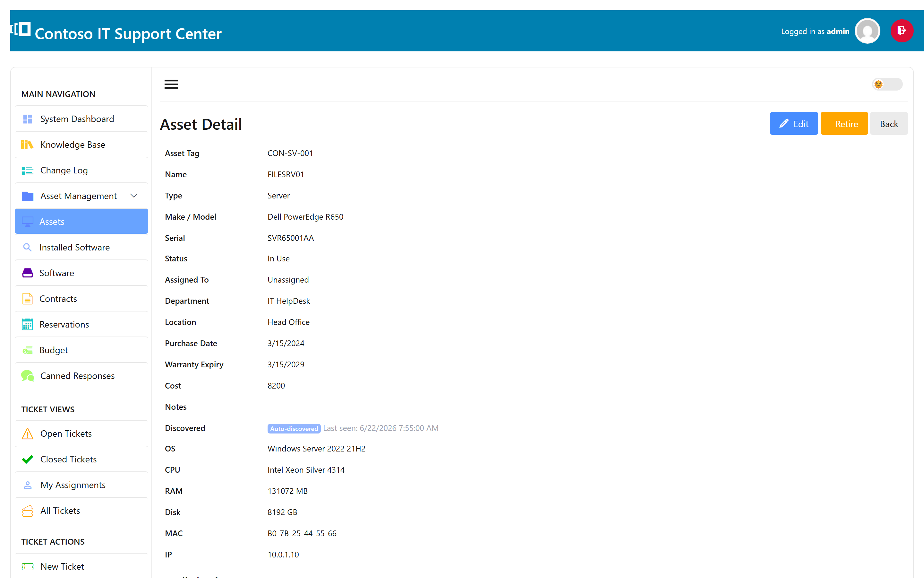Open the Budget page
Screen dimensions: 924x578
click(x=81, y=350)
